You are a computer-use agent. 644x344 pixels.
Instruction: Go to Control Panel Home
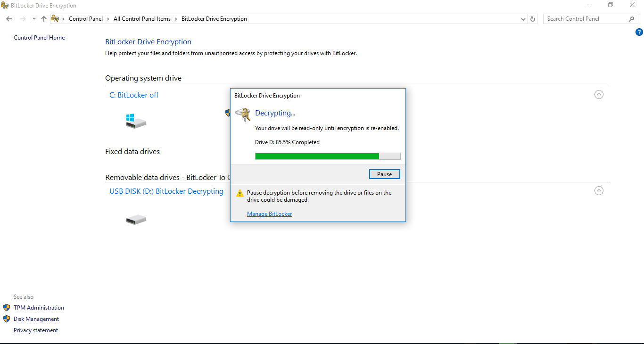point(39,38)
